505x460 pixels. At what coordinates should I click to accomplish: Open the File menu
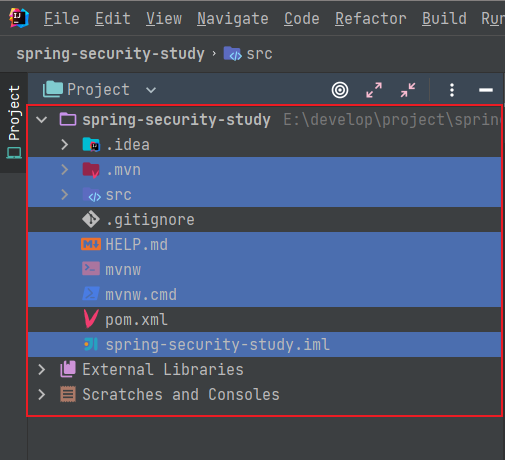point(62,18)
